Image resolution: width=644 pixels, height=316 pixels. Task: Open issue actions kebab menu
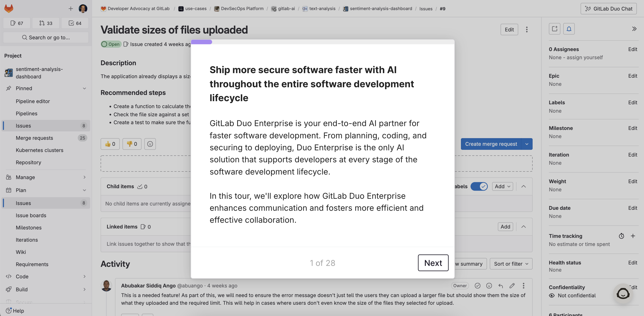pyautogui.click(x=527, y=29)
